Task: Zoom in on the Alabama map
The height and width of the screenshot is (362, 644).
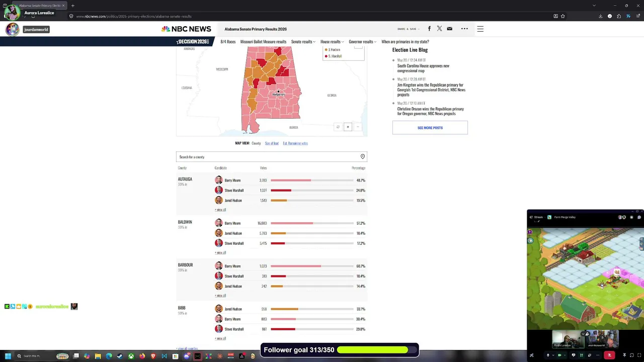Action: pos(348,127)
